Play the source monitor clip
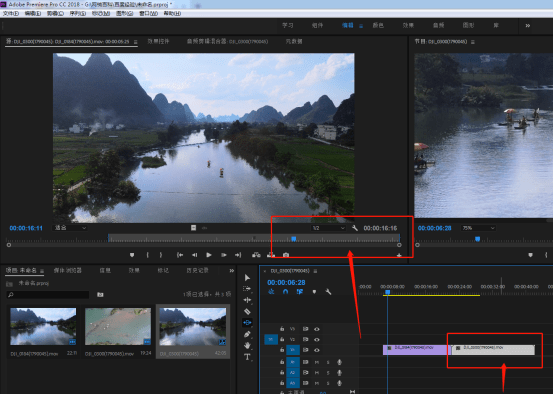 [x=209, y=255]
